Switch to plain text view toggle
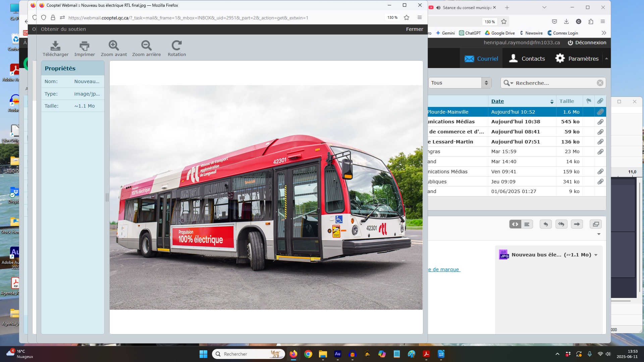Viewport: 644px width, 362px height. (527, 224)
